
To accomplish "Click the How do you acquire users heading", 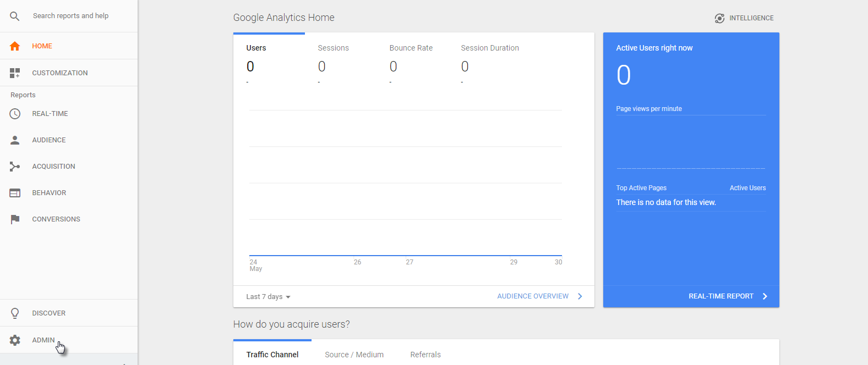I will 292,324.
